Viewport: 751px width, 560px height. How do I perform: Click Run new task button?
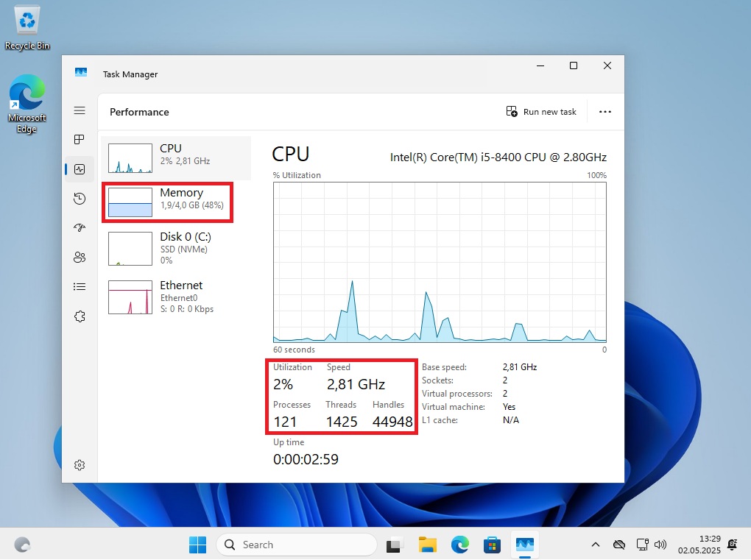coord(541,112)
